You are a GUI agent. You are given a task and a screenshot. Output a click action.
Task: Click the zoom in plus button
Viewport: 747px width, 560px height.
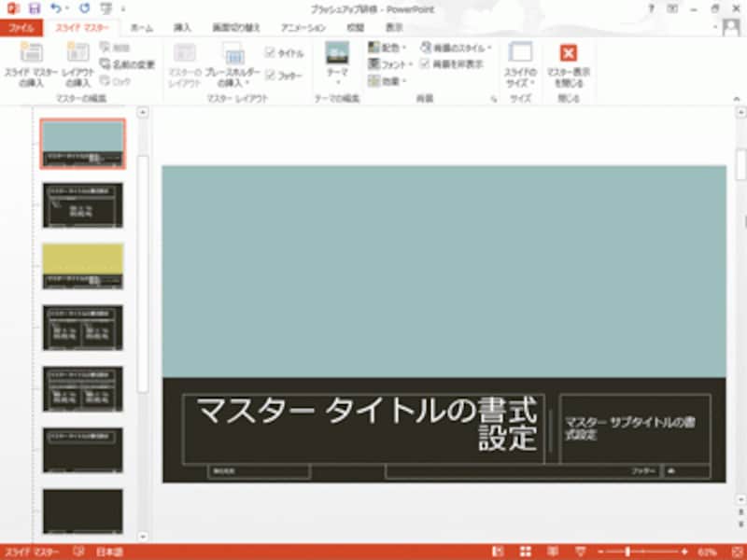685,552
